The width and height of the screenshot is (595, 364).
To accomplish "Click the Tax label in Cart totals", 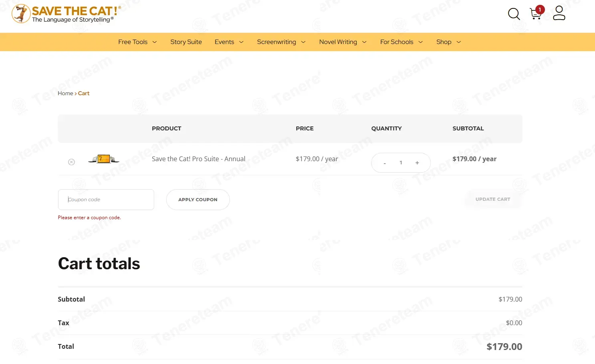I will pos(63,323).
